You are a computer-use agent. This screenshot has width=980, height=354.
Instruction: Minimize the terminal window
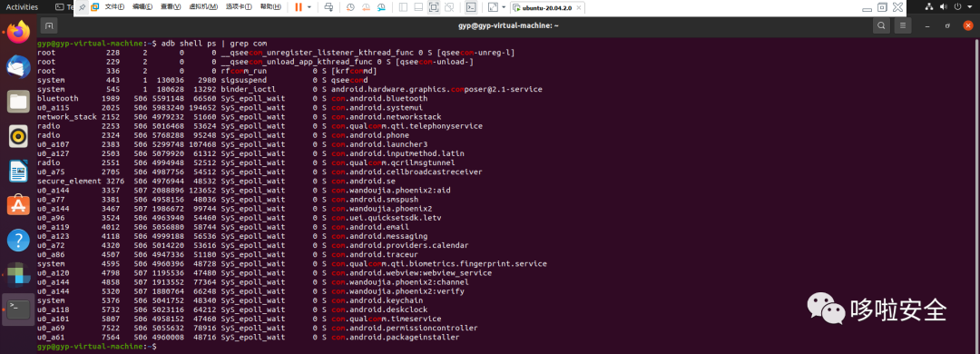tap(927, 25)
